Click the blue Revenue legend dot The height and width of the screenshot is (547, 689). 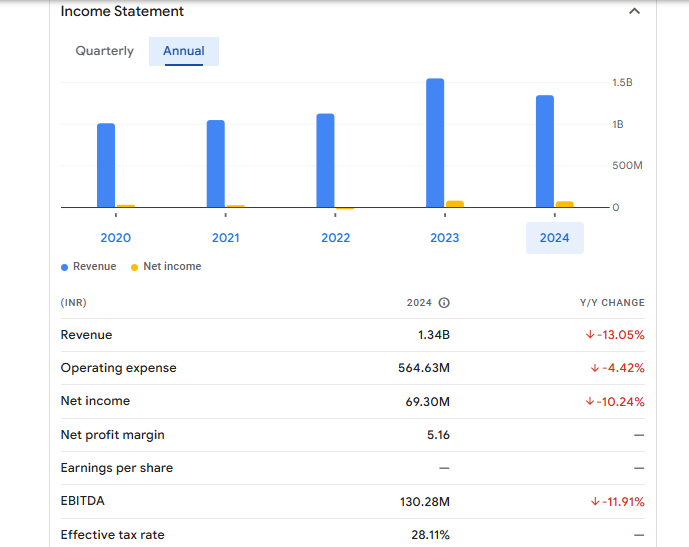[x=65, y=267]
